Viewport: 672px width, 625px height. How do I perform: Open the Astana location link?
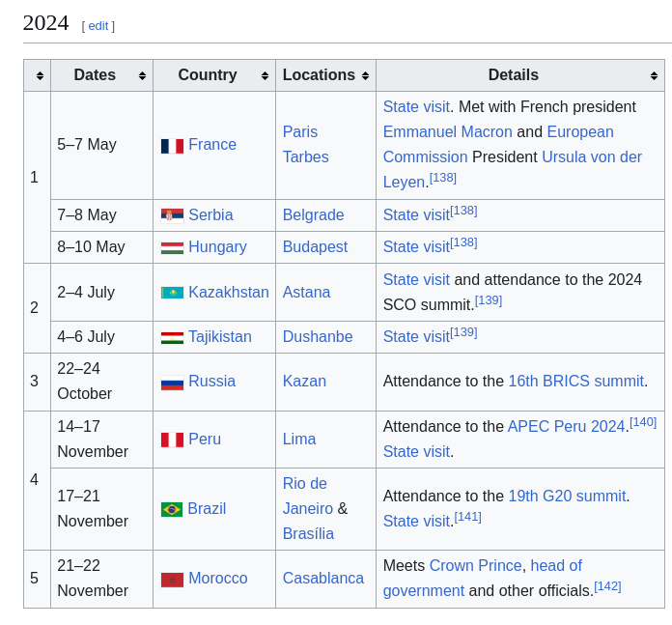coord(306,292)
